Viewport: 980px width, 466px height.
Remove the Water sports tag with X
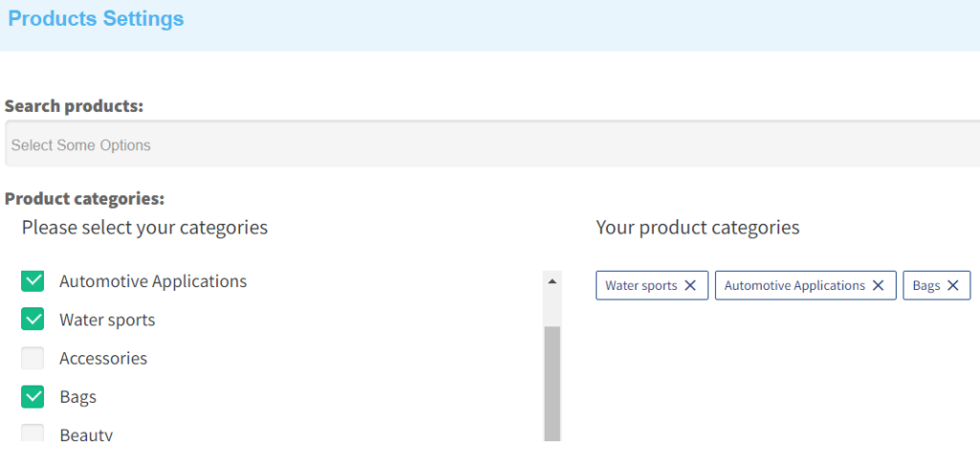click(x=690, y=285)
